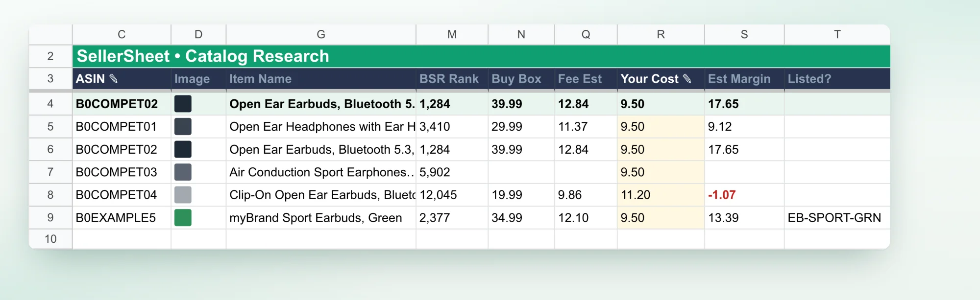Click the BSR Rank column heading
Image resolution: width=980 pixels, height=300 pixels.
(452, 79)
